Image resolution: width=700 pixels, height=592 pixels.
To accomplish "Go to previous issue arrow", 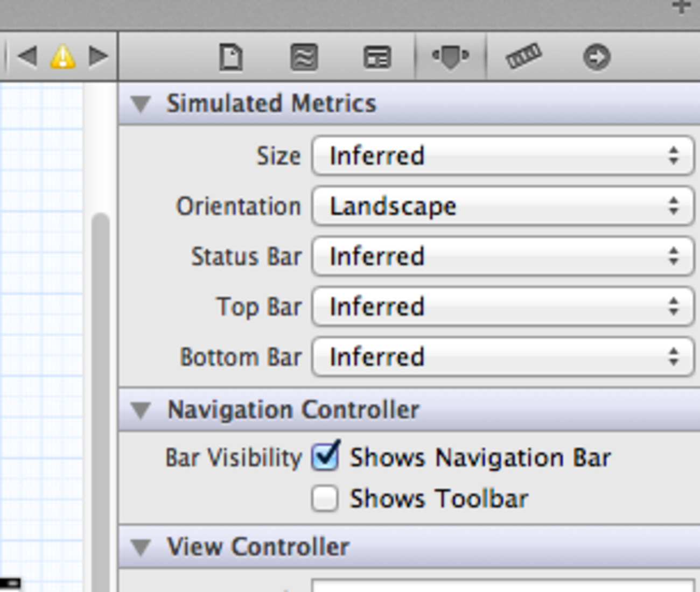I will (x=27, y=56).
